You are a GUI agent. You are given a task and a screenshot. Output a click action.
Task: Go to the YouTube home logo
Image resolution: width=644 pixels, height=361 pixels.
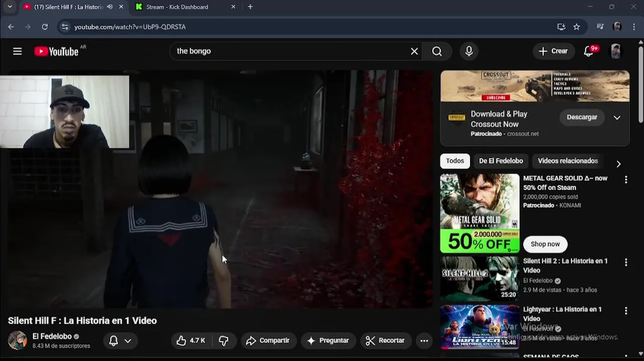click(56, 51)
